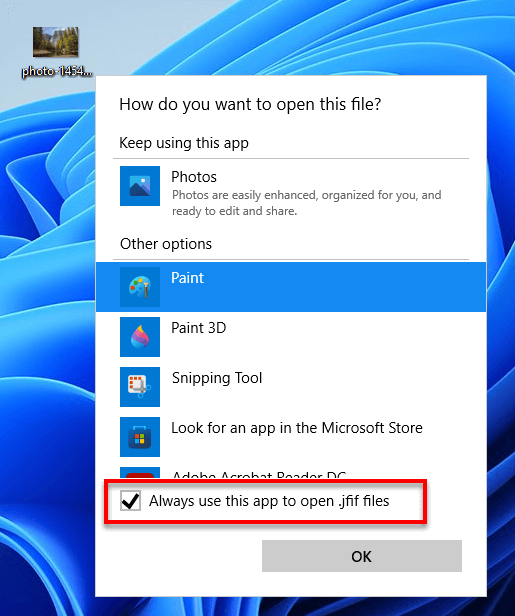Click the Microsoft Store bag icon
The width and height of the screenshot is (515, 616).
click(140, 437)
